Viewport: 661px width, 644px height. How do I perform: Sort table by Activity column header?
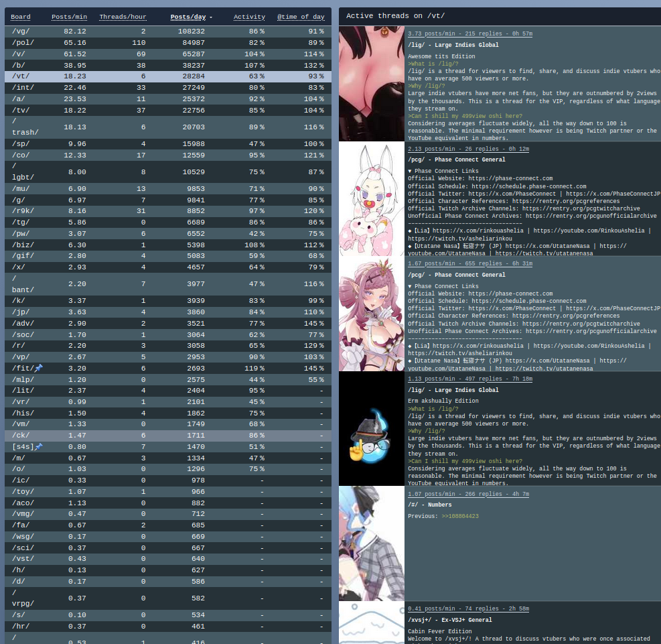(x=249, y=17)
